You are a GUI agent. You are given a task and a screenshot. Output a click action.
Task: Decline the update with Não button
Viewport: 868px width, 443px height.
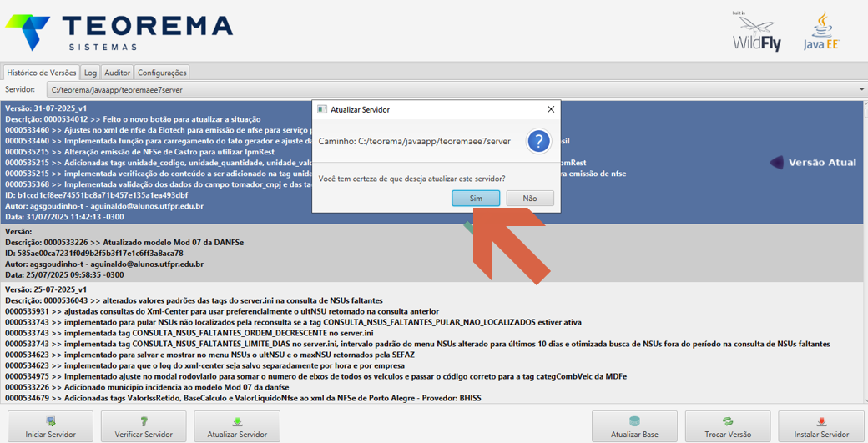coord(530,198)
